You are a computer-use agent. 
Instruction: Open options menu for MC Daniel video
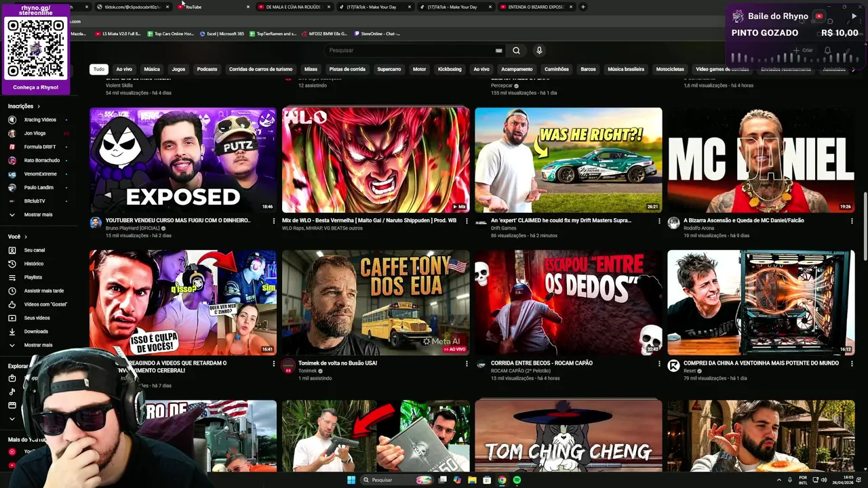click(x=852, y=221)
